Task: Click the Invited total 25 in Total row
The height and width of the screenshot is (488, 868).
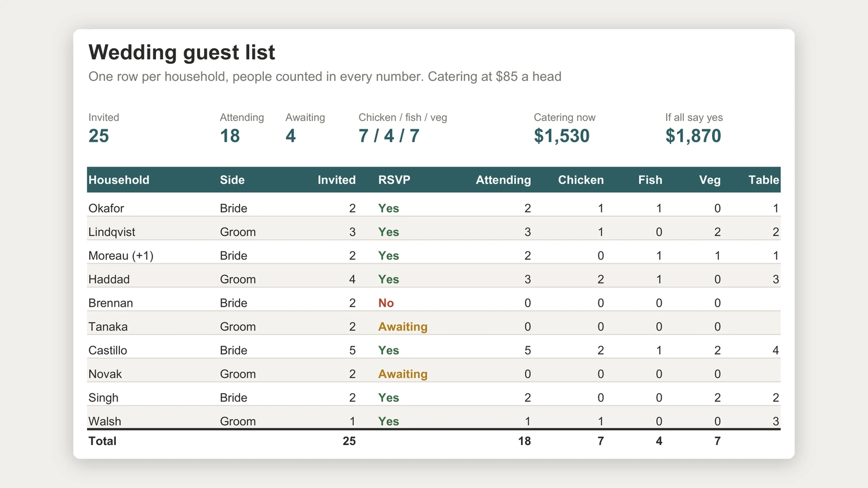Action: (349, 441)
